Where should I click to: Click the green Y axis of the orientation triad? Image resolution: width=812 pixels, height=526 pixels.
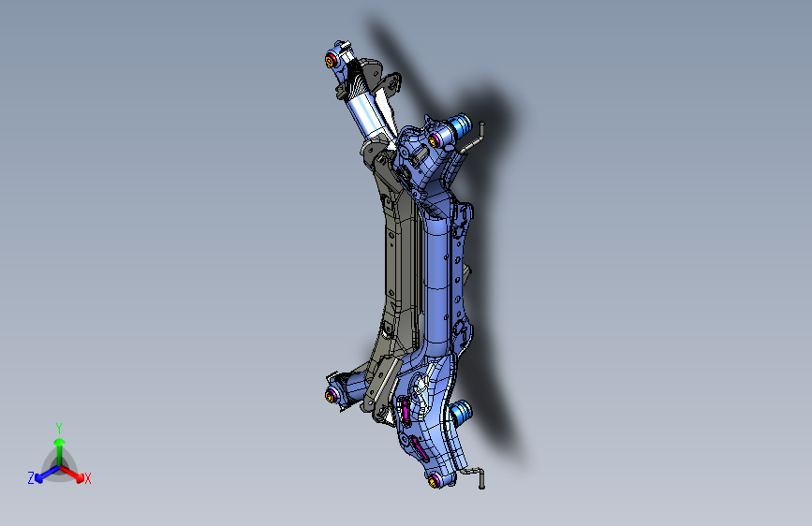coord(60,452)
